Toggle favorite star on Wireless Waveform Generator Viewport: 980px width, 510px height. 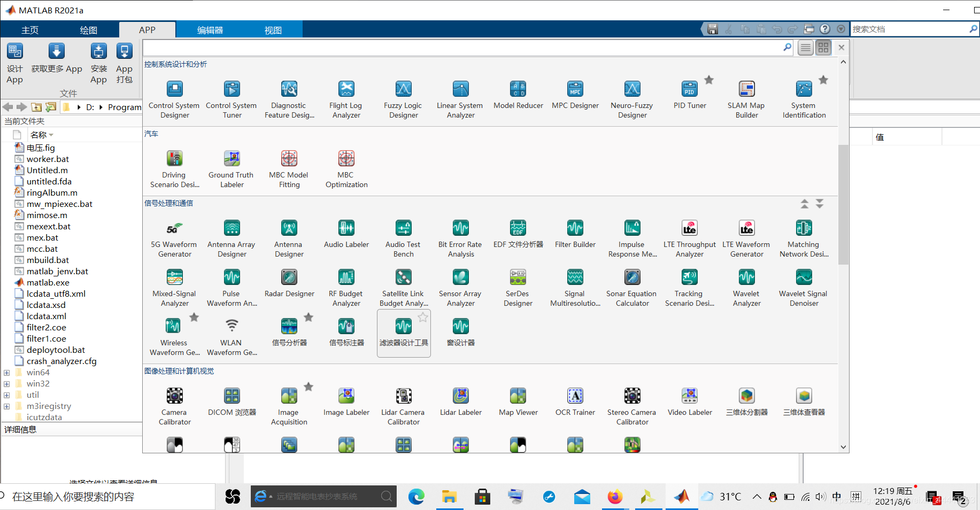(194, 317)
